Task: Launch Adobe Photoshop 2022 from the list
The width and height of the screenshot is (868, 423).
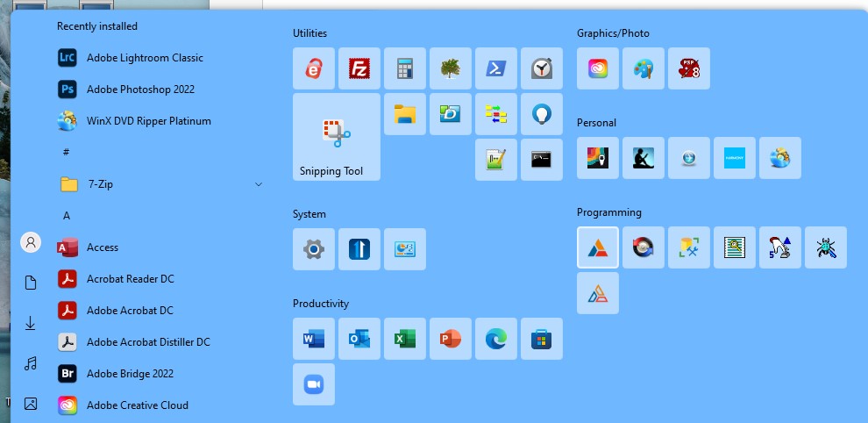Action: click(160, 90)
